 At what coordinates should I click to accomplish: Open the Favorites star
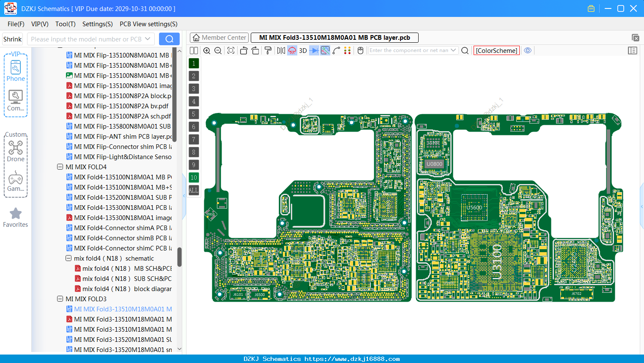(16, 217)
